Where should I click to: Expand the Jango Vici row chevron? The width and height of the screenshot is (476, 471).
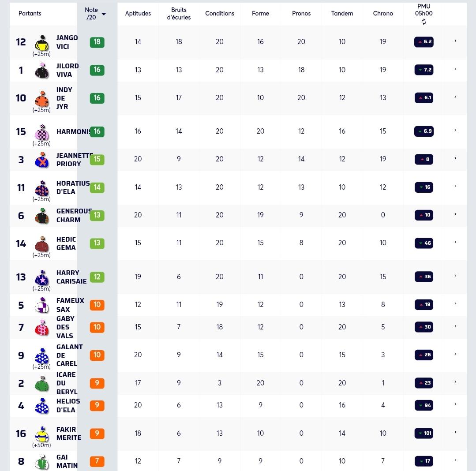click(455, 41)
